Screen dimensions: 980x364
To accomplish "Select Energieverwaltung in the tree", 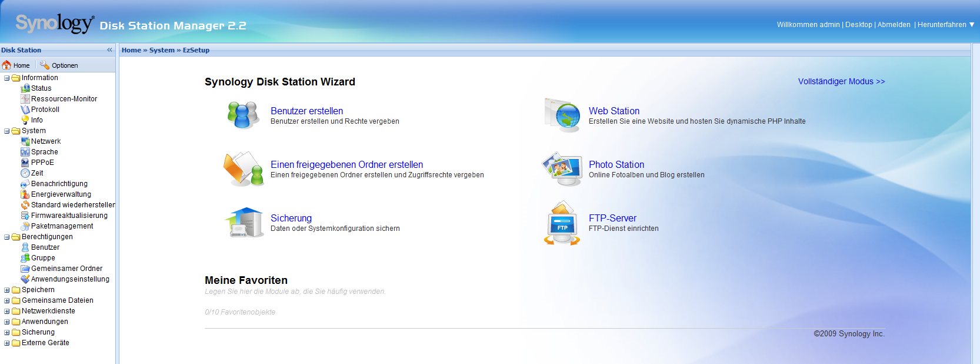I will click(61, 194).
